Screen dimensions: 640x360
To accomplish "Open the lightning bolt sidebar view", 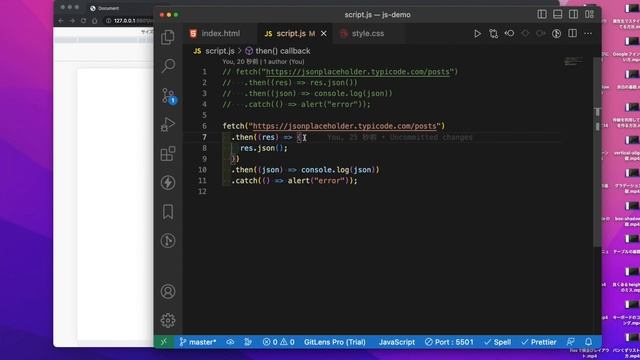I will pos(168,182).
